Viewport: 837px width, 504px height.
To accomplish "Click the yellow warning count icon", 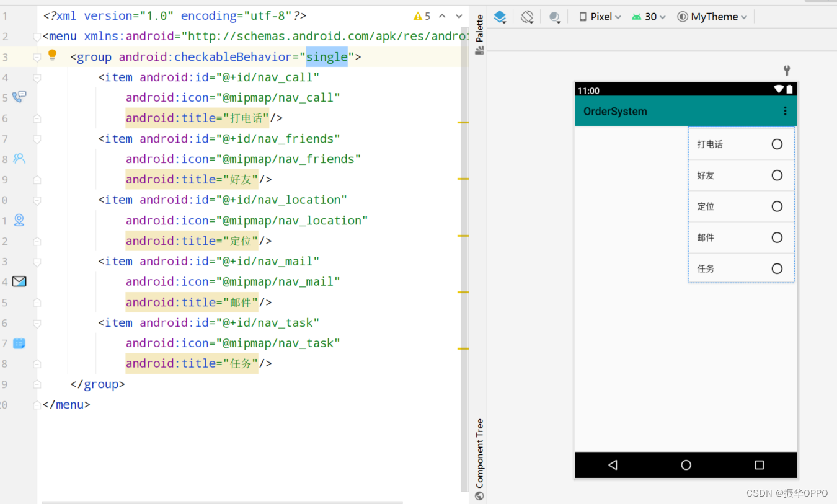I will [418, 16].
